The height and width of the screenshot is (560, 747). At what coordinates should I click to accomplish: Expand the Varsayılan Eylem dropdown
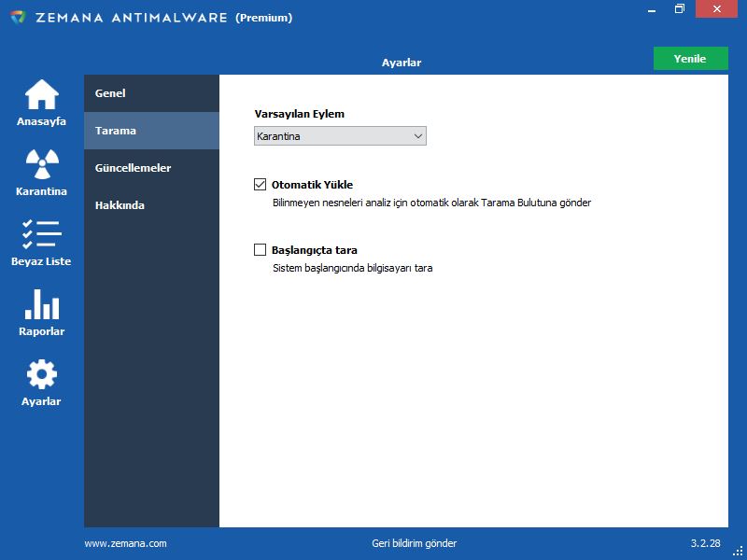pyautogui.click(x=340, y=136)
